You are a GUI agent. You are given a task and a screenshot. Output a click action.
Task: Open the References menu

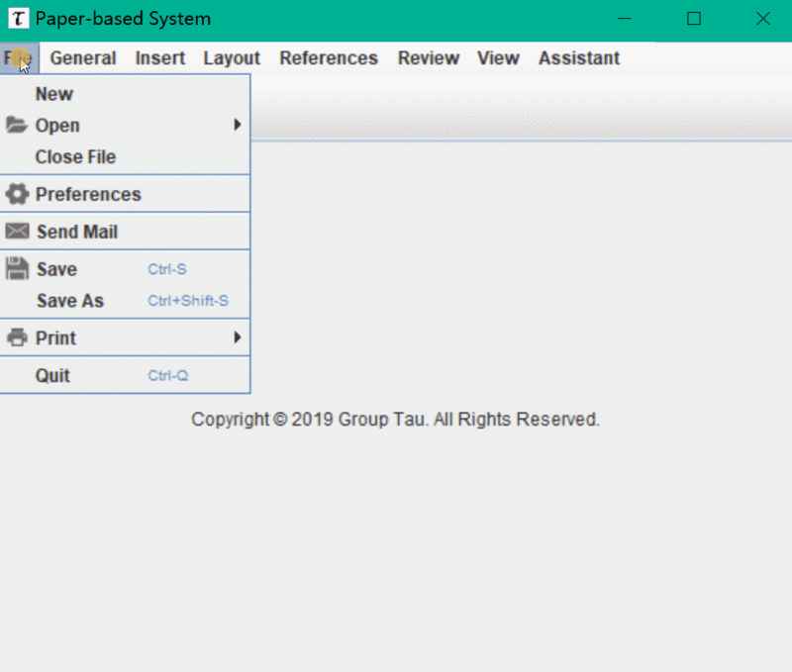(329, 58)
